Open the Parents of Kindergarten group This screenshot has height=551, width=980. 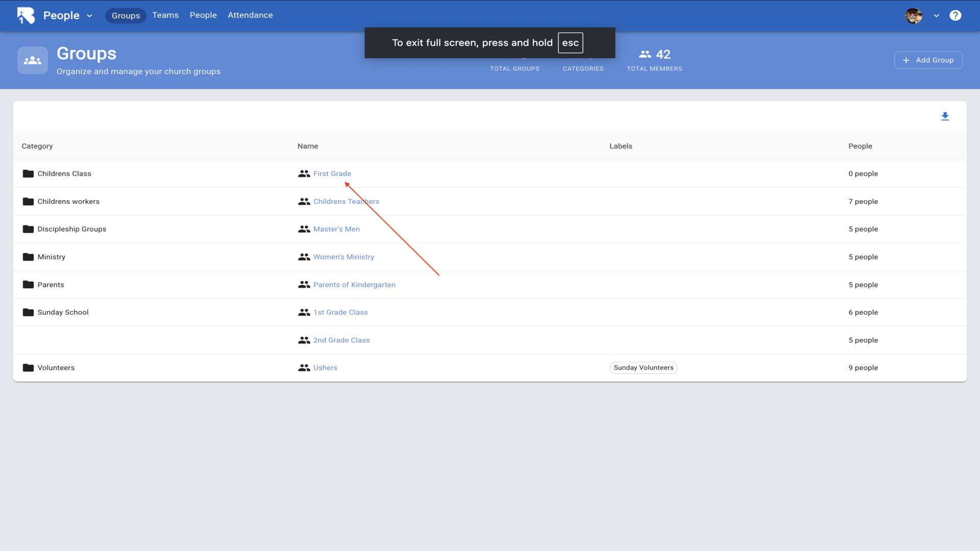[354, 285]
